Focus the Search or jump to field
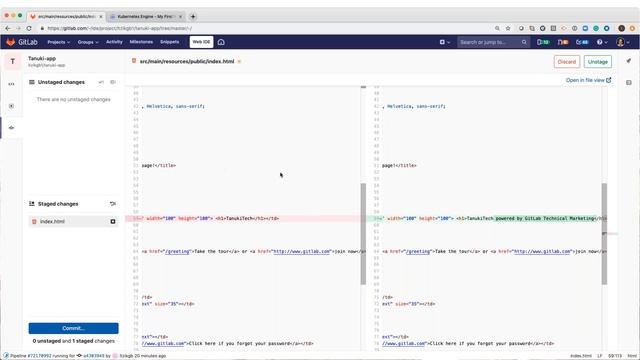 [493, 42]
